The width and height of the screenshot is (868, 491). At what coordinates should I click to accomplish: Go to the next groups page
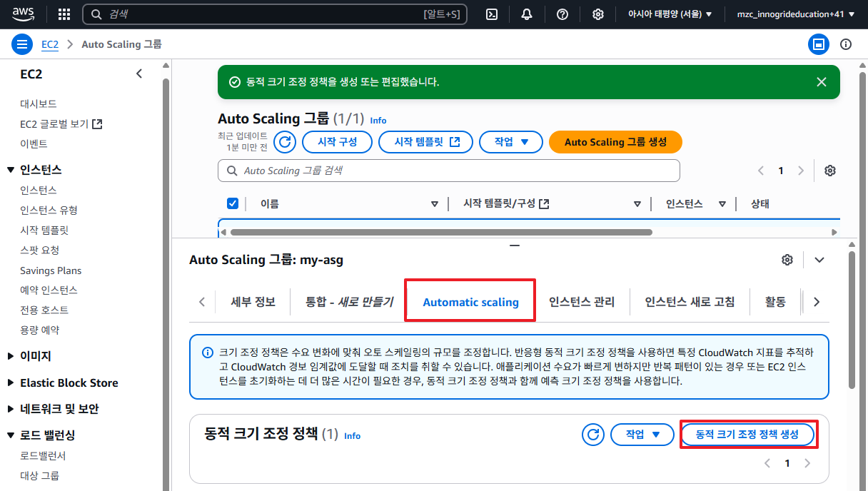801,171
